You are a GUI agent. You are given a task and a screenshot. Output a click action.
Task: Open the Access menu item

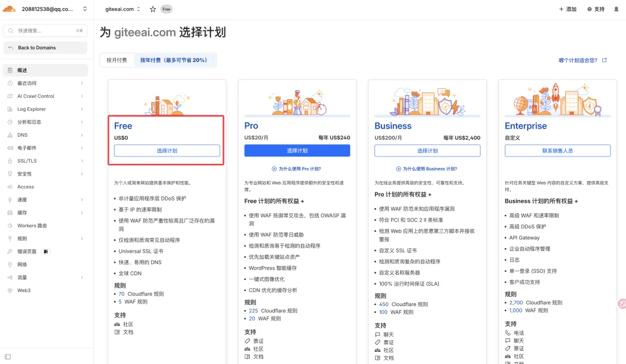(45, 187)
